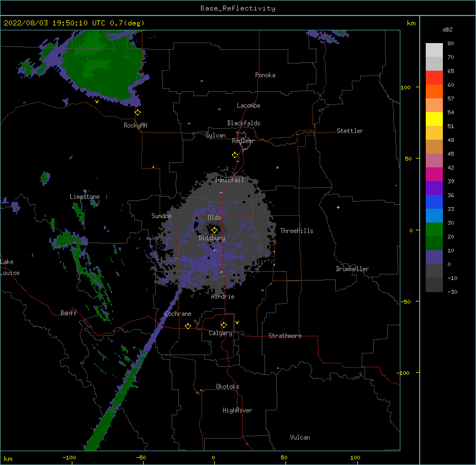Select the yellow diamond marker above the Calgary label

click(224, 325)
